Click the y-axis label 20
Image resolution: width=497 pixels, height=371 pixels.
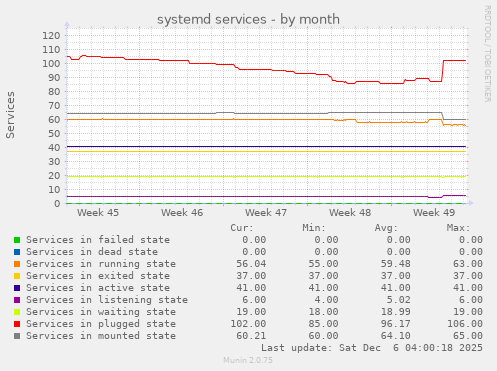coord(54,176)
